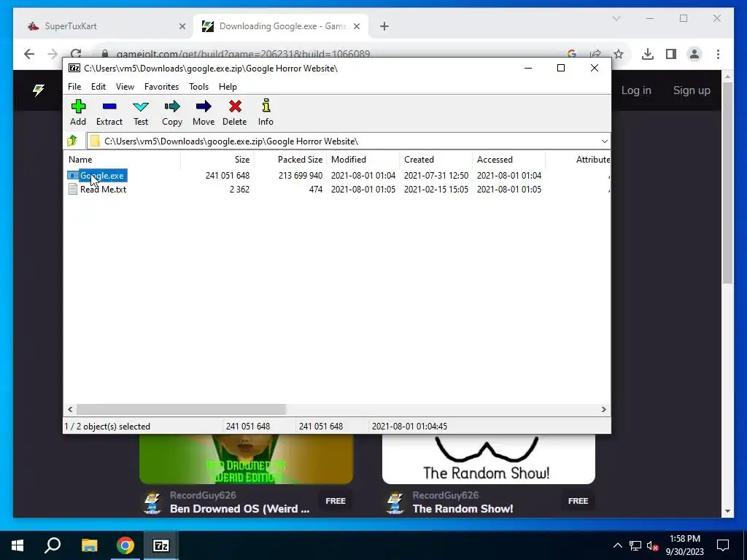Viewport: 747px width, 560px height.
Task: Click the 7-Zip taskbar icon
Action: [160, 545]
